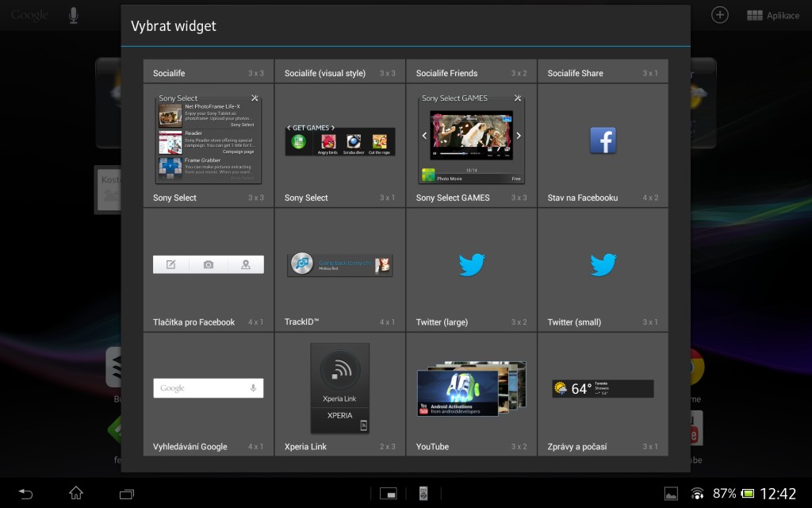Click the Xperia Link wireless signal icon

coord(339,370)
